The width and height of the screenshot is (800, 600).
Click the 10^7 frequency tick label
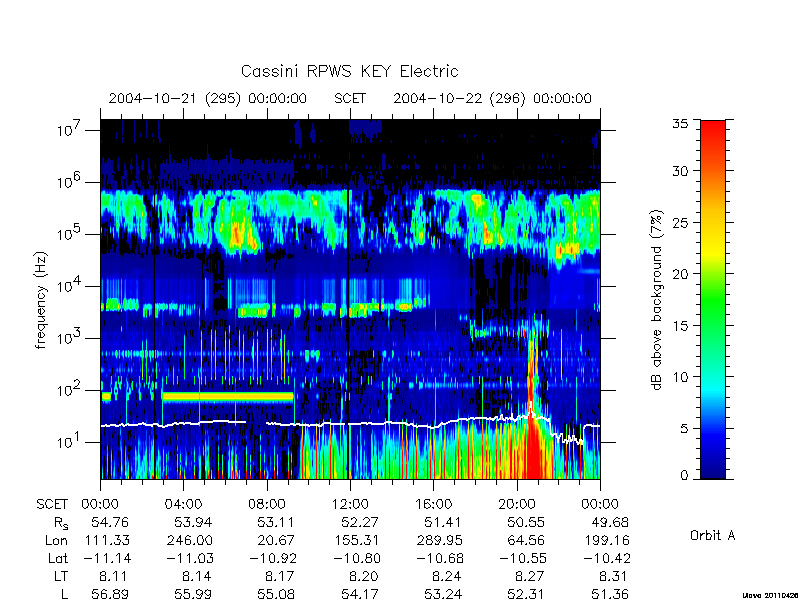(x=69, y=130)
